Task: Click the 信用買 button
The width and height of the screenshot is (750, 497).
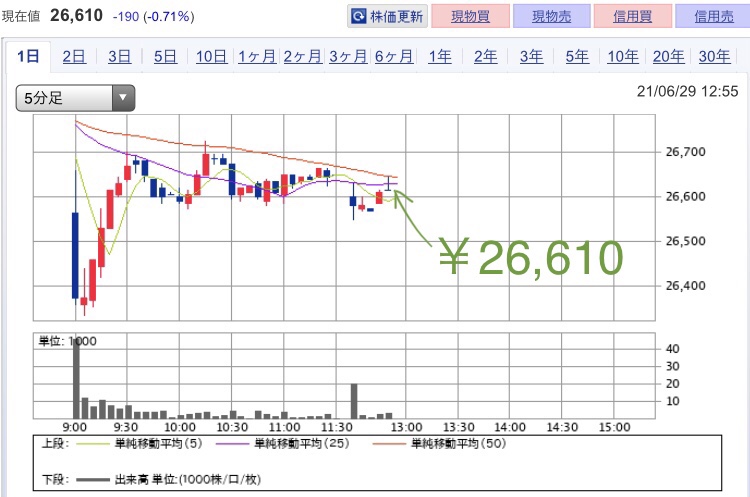Action: point(632,16)
